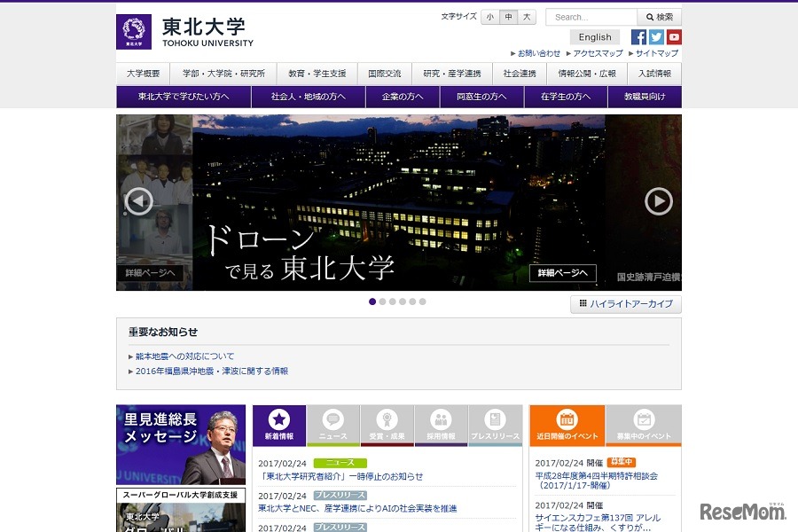Select the first carousel indicator dot
798x532 pixels.
coord(372,301)
